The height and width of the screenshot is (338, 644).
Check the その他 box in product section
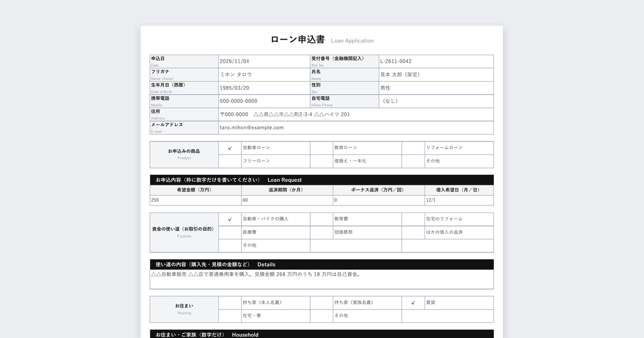413,161
